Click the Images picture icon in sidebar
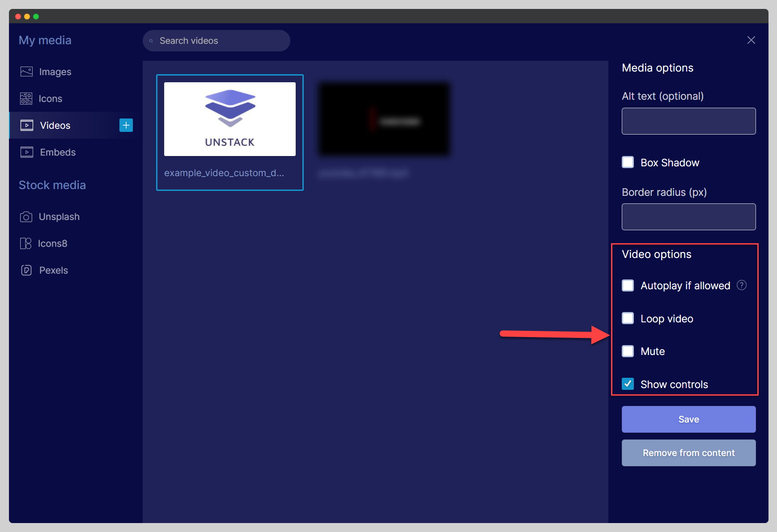Screen dimensions: 777x532 point(26,72)
